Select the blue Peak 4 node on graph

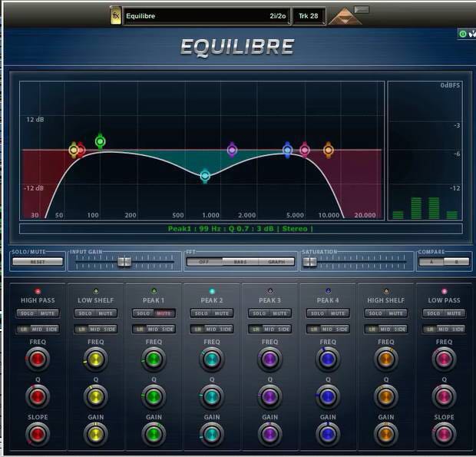(x=287, y=150)
